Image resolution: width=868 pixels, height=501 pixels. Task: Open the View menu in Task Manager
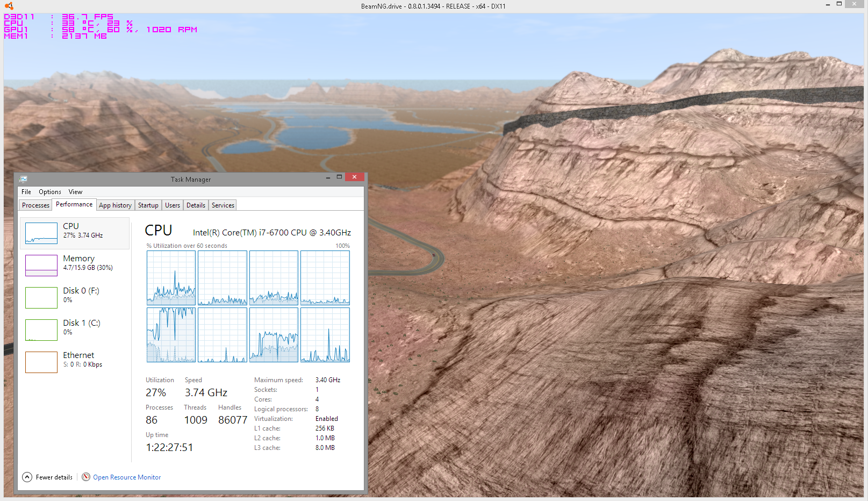click(x=75, y=192)
